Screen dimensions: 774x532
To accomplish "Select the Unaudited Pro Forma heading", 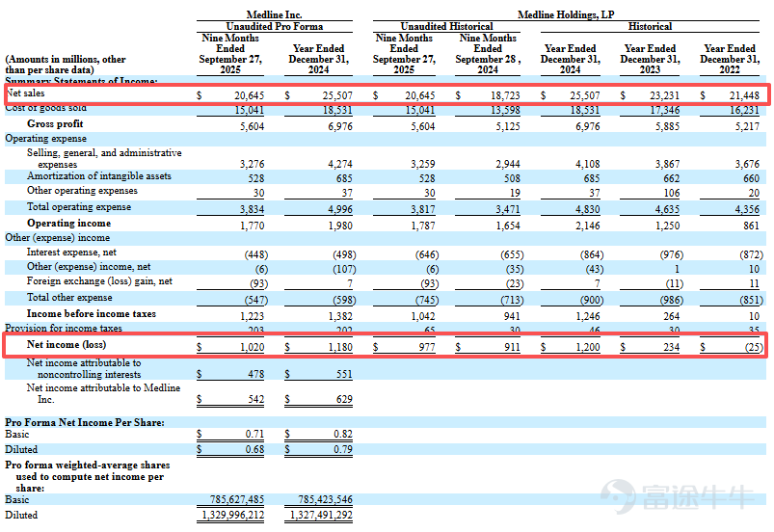I will pyautogui.click(x=275, y=26).
